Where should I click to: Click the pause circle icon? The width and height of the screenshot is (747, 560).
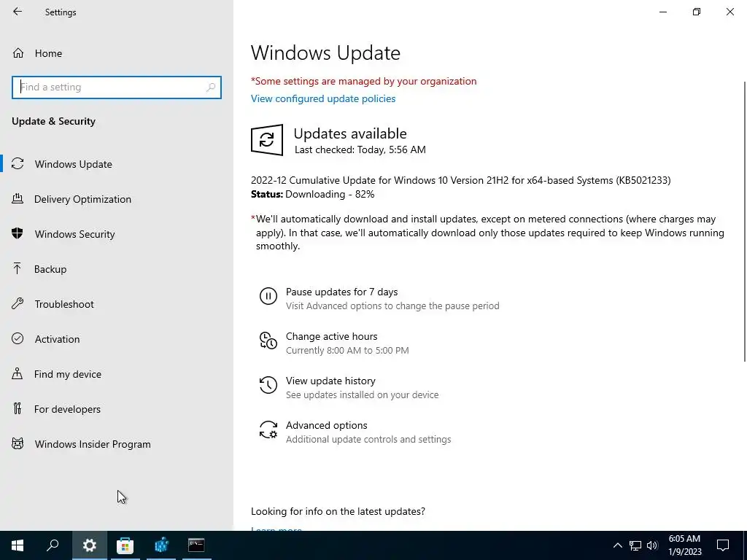click(x=268, y=296)
